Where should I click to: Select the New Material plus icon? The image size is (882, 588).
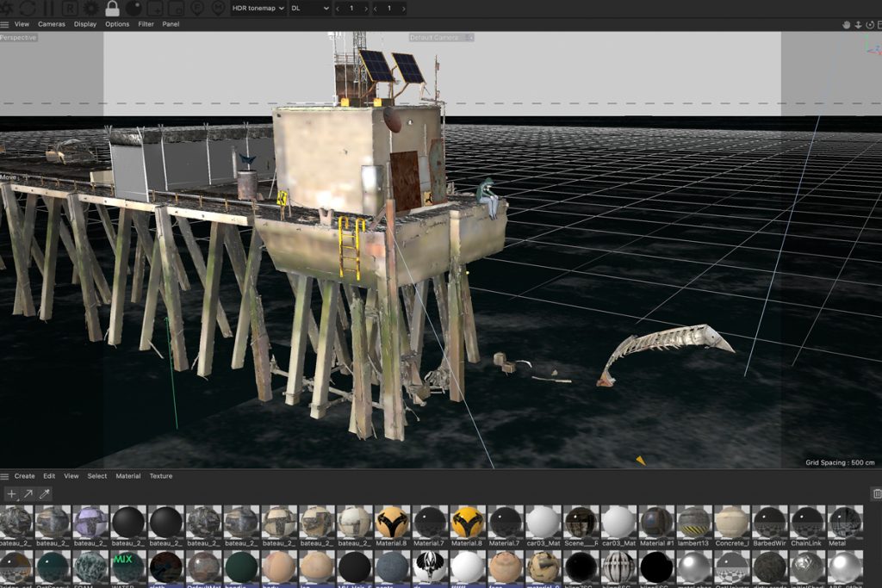(10, 494)
